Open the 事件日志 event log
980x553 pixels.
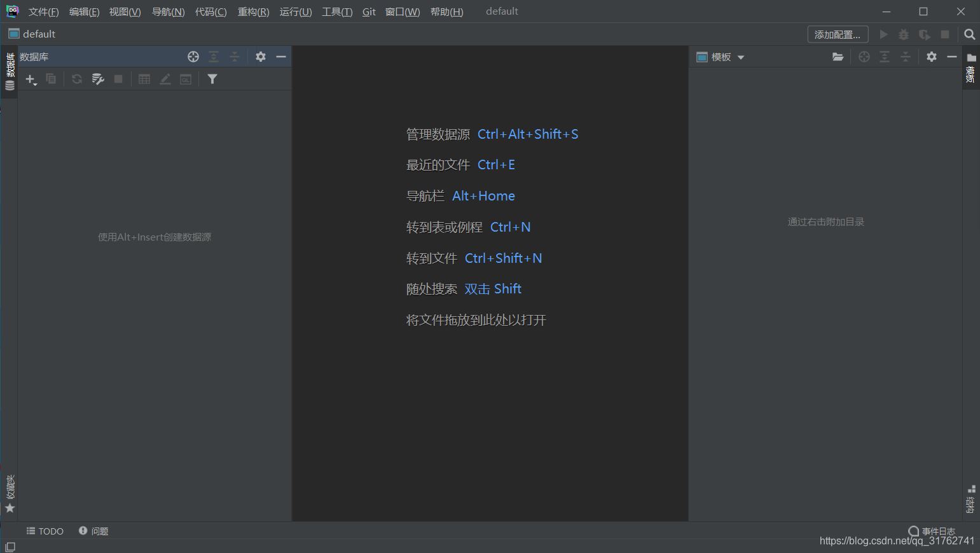point(932,531)
